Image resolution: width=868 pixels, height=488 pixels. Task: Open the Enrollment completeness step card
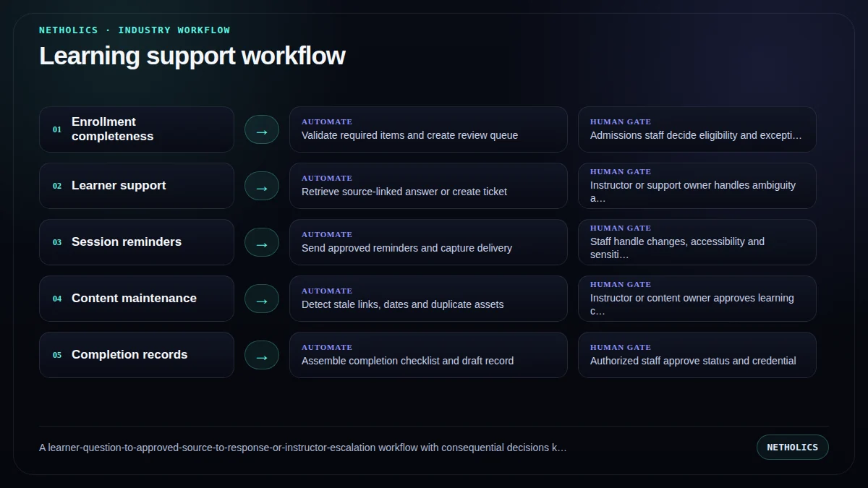pyautogui.click(x=137, y=129)
